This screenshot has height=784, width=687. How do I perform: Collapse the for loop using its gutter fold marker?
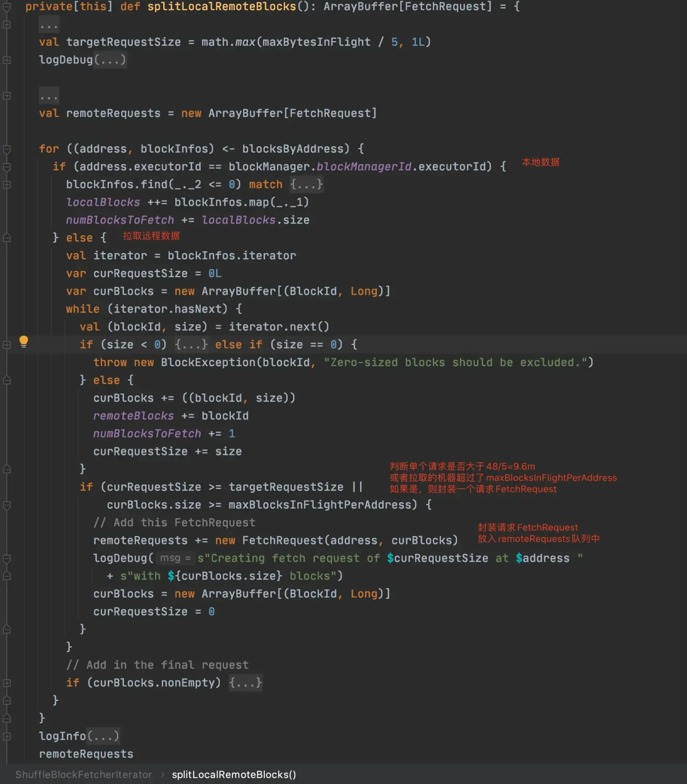[x=7, y=149]
